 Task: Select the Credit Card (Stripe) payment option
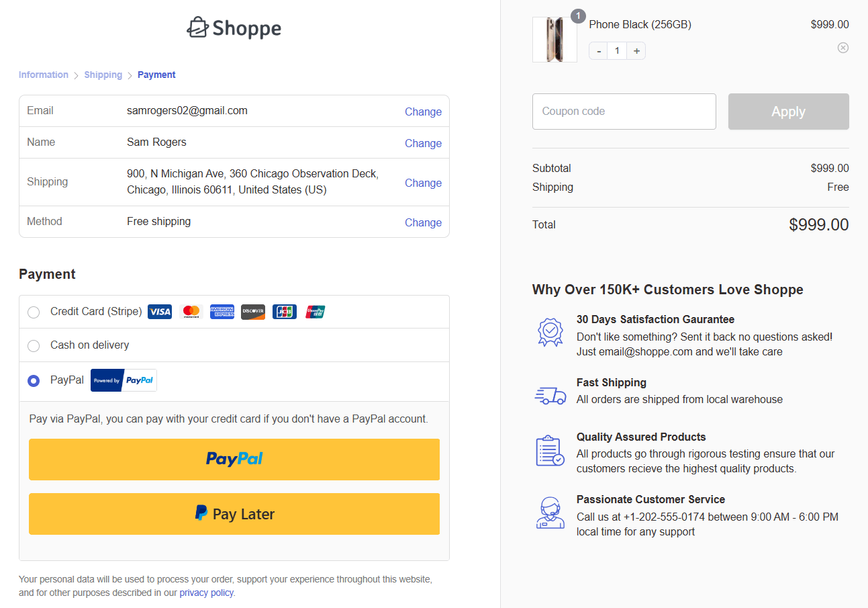[x=34, y=312]
